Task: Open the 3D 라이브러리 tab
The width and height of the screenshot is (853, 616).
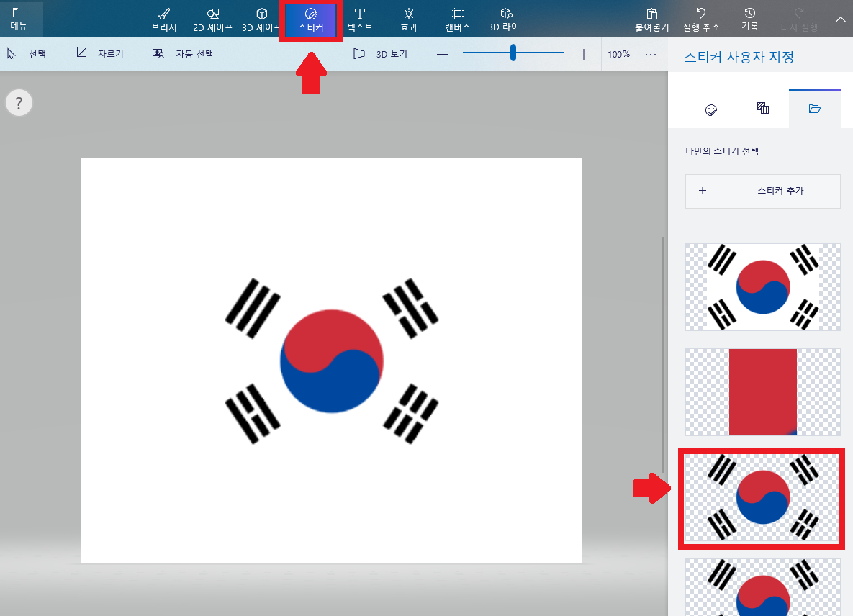Action: point(507,19)
